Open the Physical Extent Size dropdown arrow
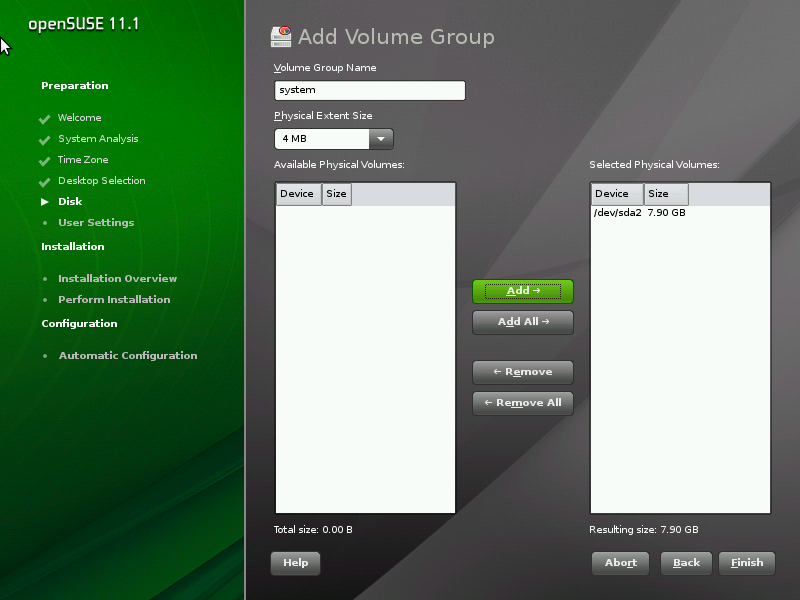Viewport: 800px width, 600px height. 381,139
